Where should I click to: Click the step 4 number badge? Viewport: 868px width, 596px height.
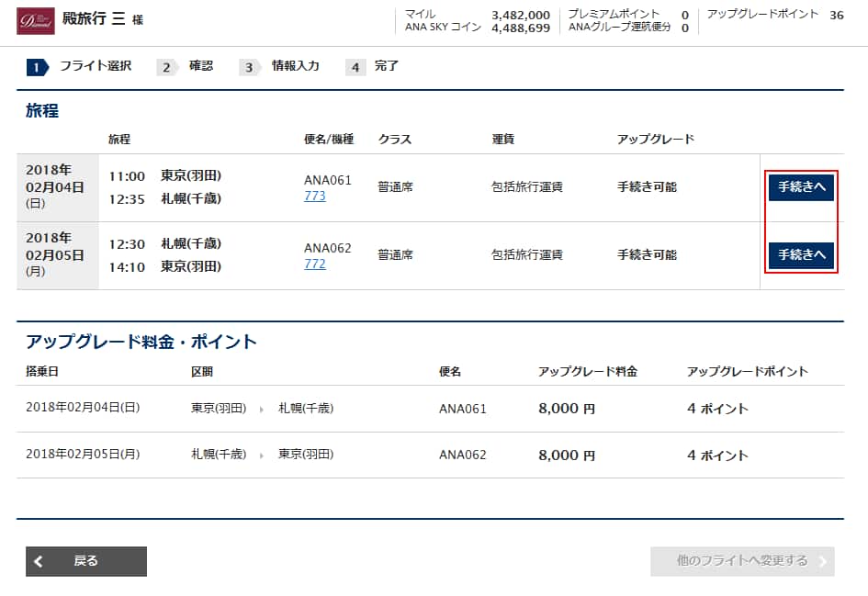[x=355, y=67]
